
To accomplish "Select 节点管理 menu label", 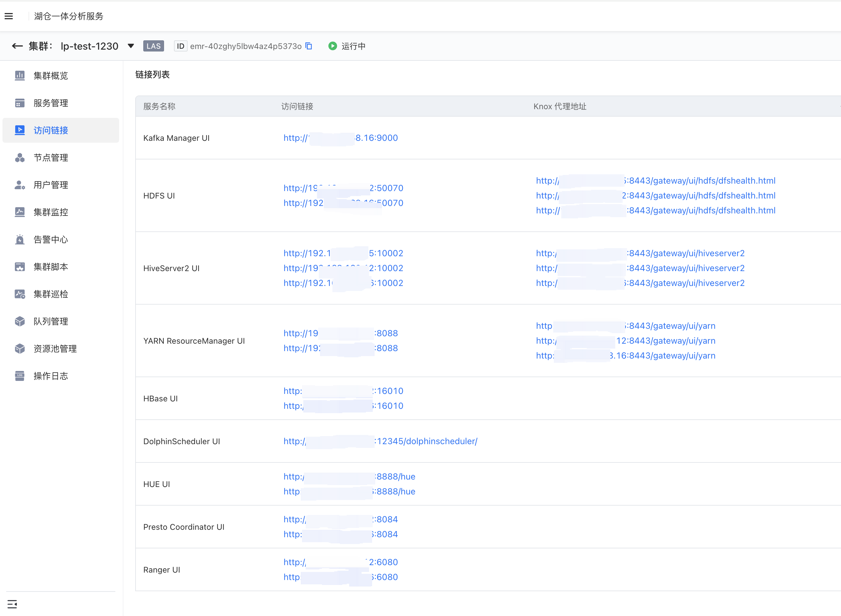I will point(51,157).
